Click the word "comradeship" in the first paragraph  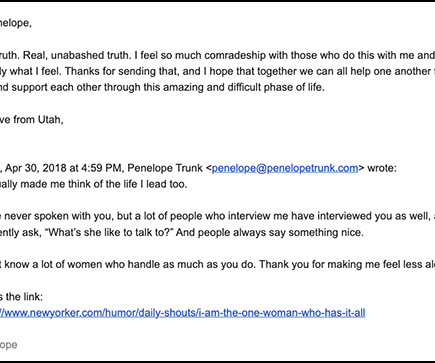tap(235, 55)
